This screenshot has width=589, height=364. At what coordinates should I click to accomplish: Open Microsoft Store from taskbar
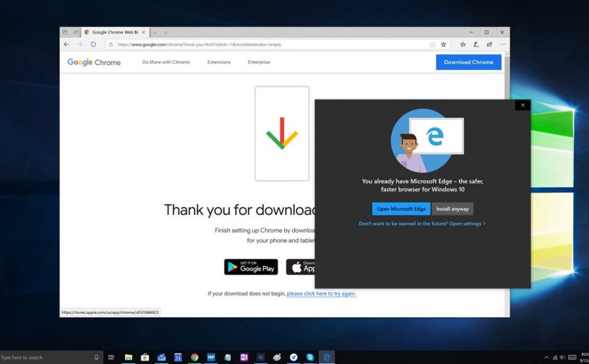coord(145,358)
